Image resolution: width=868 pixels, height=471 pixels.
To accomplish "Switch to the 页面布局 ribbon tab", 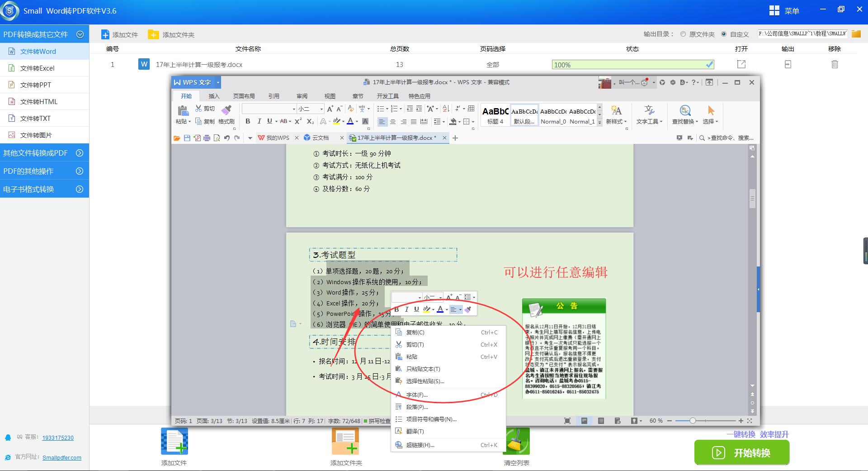I will click(244, 96).
